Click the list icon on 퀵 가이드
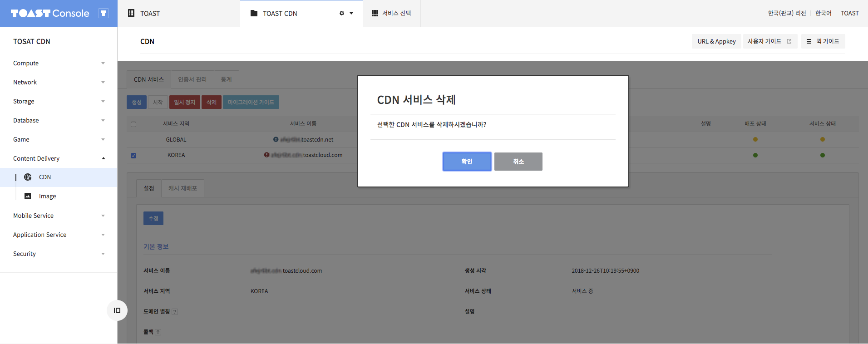This screenshot has height=344, width=868. coord(809,41)
